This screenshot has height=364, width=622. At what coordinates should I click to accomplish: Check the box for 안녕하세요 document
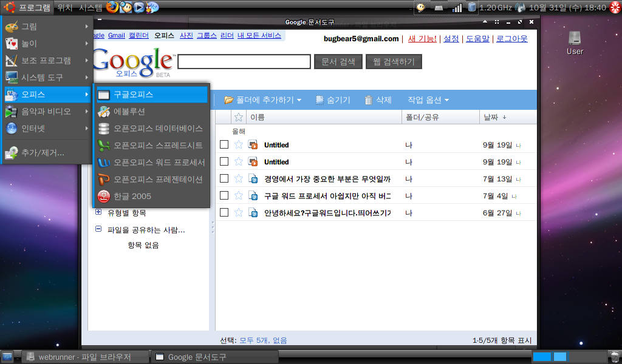[x=224, y=213]
